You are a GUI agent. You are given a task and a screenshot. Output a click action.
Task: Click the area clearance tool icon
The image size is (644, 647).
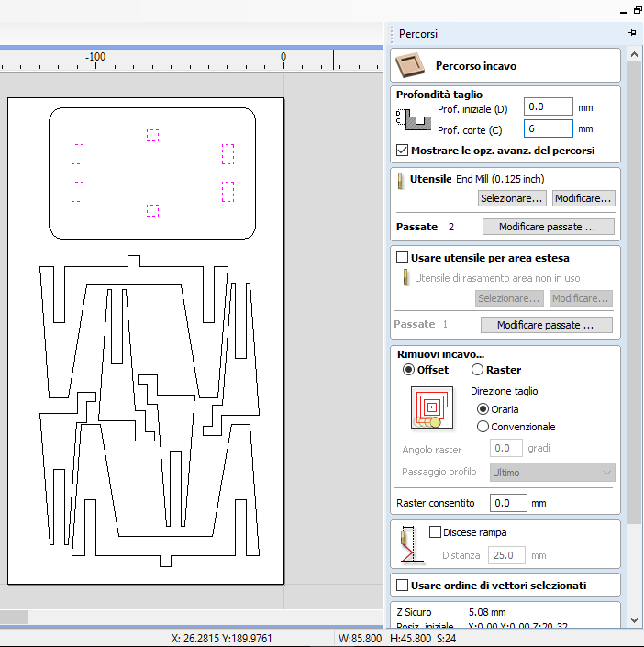click(x=405, y=277)
